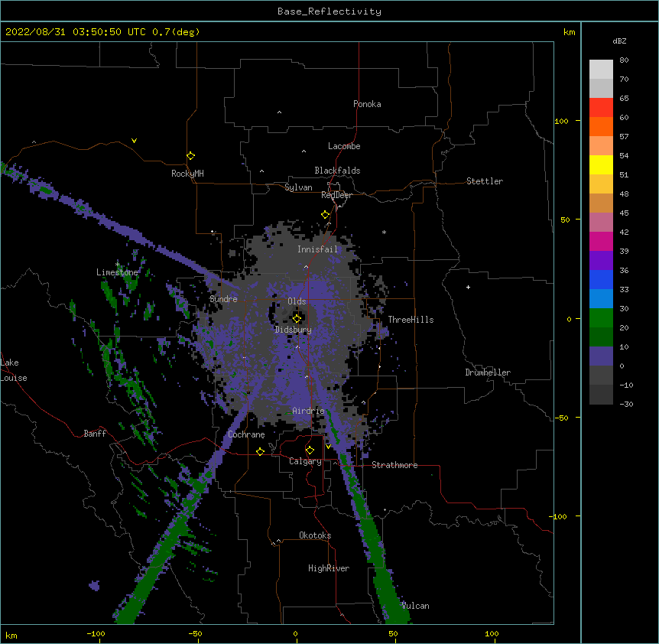Click the ThreeHills label
Image resolution: width=659 pixels, height=644 pixels.
(411, 320)
